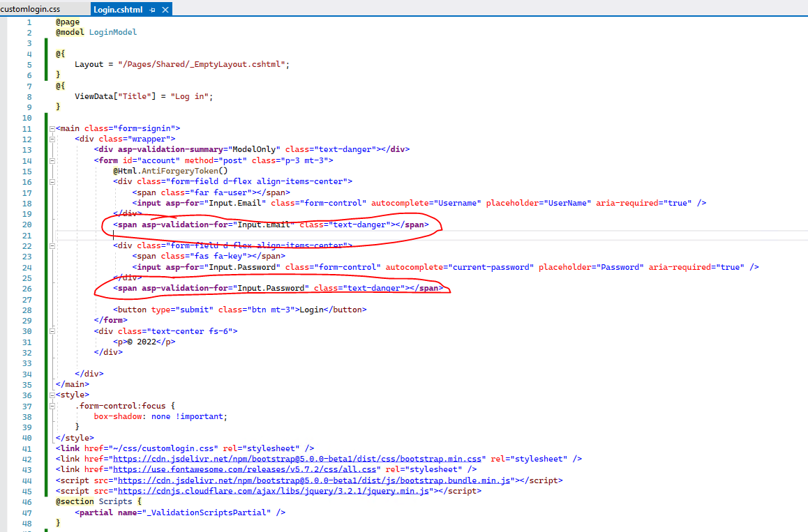Viewport: 808px width, 532px height.
Task: Click line number 10 in the gutter
Action: pyautogui.click(x=27, y=118)
